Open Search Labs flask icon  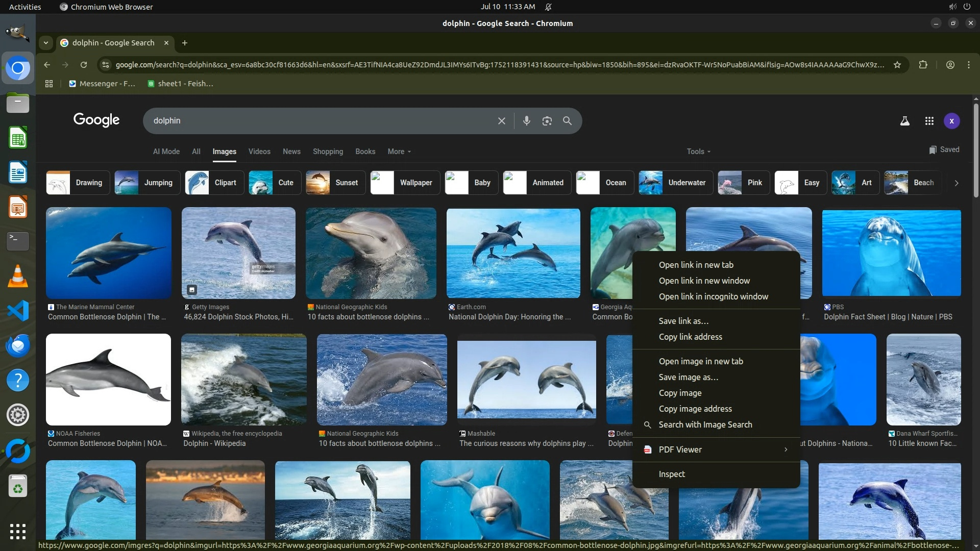(x=904, y=121)
